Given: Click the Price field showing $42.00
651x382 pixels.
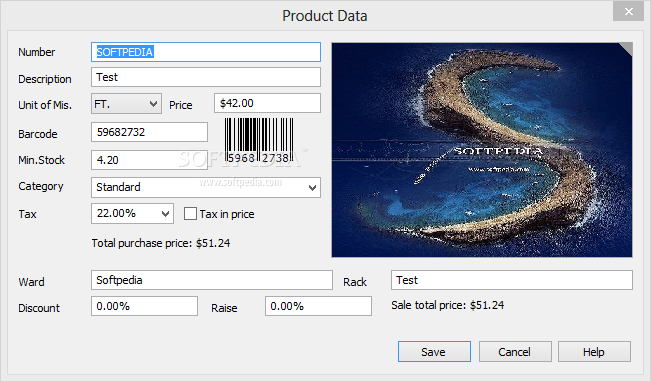Looking at the screenshot, I should (267, 103).
